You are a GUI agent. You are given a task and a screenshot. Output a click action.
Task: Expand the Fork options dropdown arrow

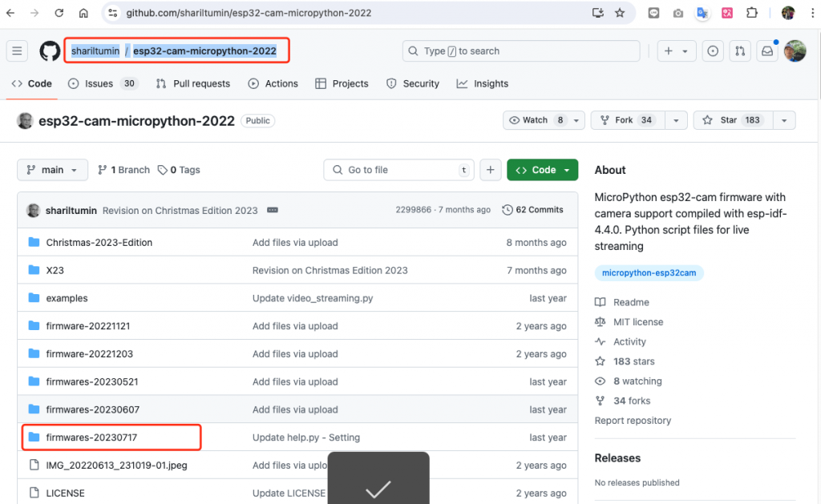tap(676, 120)
